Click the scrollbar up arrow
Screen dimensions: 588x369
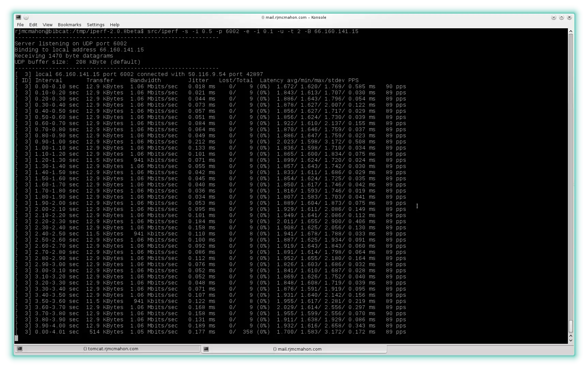tap(571, 31)
